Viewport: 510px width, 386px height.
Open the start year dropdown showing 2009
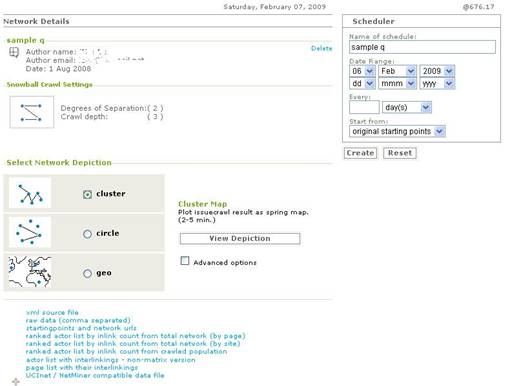[437, 71]
